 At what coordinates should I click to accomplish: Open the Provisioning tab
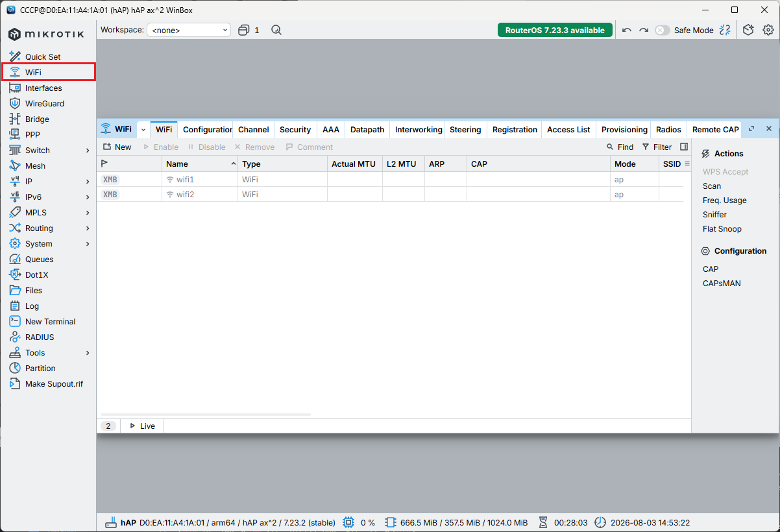coord(624,129)
